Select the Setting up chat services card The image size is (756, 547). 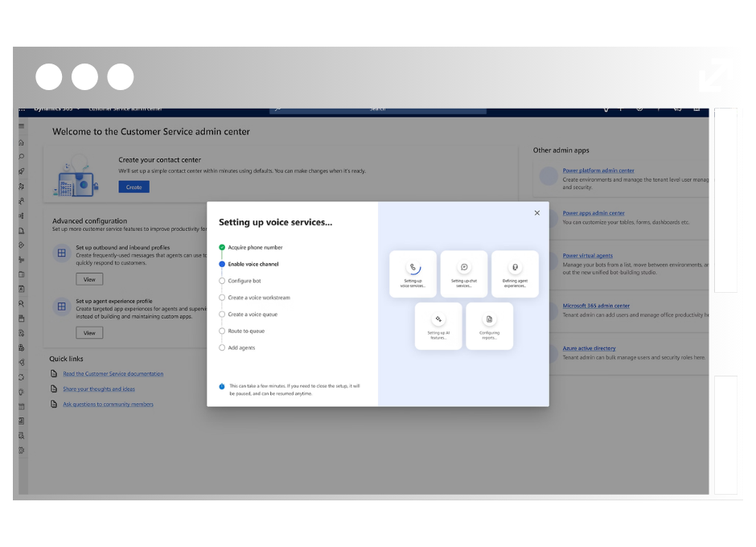pos(464,273)
